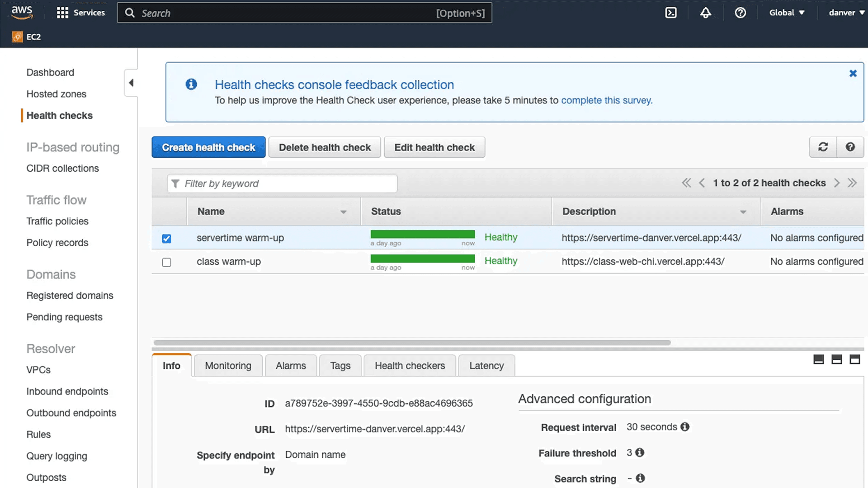868x488 pixels.
Task: Switch to the Alarms tab
Action: pos(291,366)
